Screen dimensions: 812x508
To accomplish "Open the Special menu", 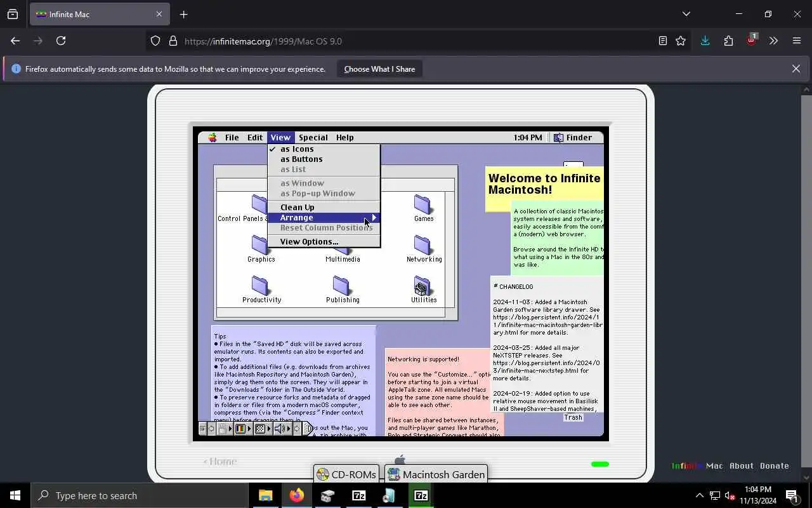I will tap(313, 137).
